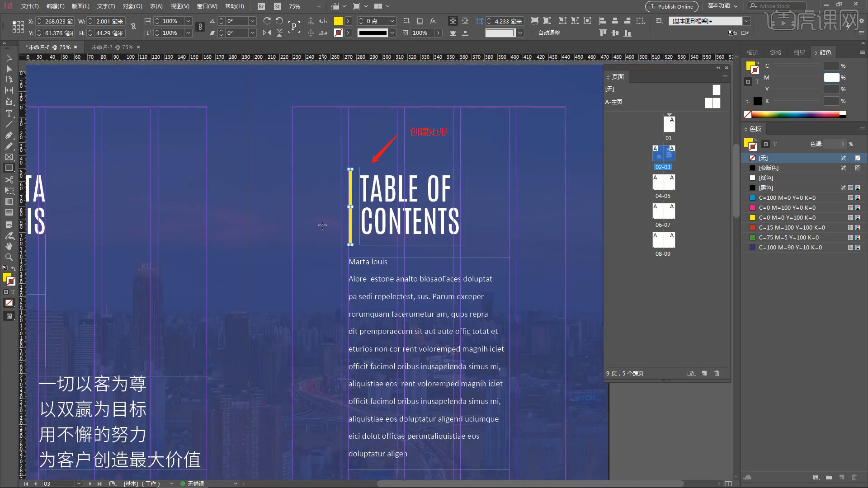Activate the Zoom tool in toolbar

pyautogui.click(x=9, y=257)
